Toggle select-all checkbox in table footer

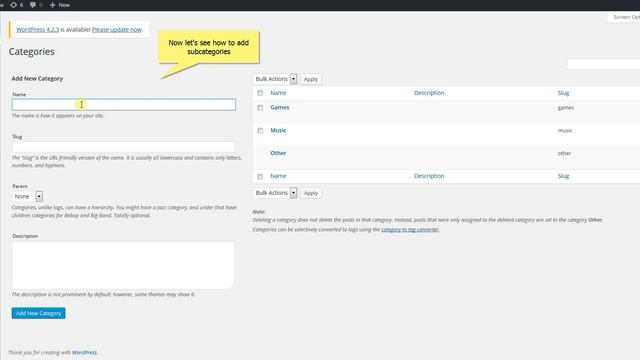(x=260, y=176)
